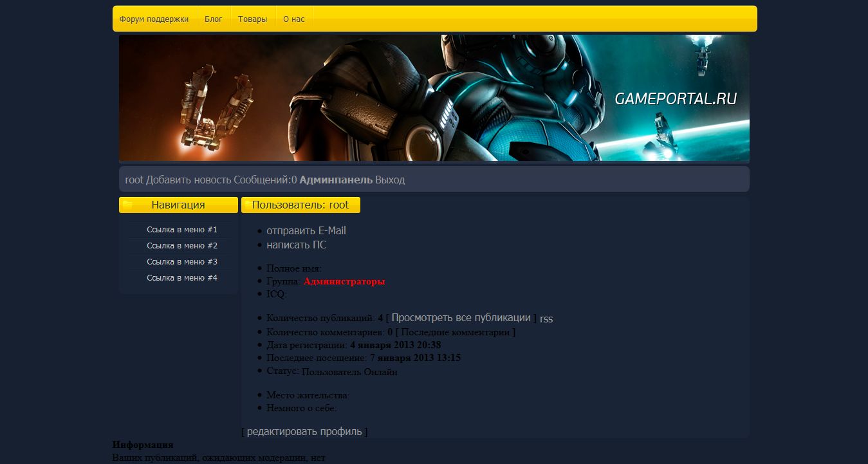Open the Форум поддержки menu item
The height and width of the screenshot is (464, 868).
tap(154, 19)
